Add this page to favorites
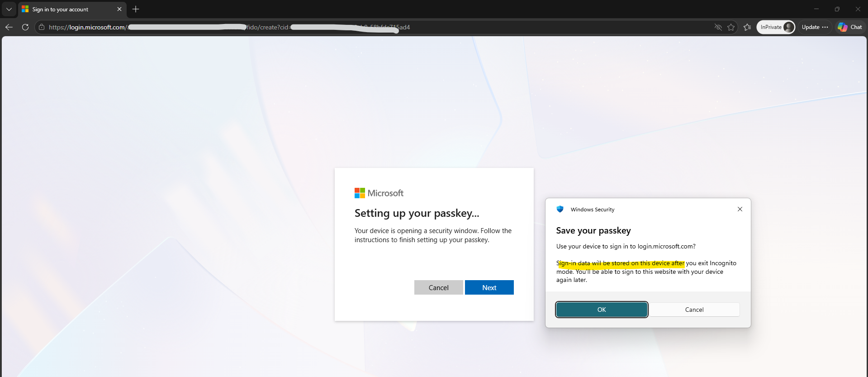Screen dimensions: 868x377 click(x=731, y=27)
